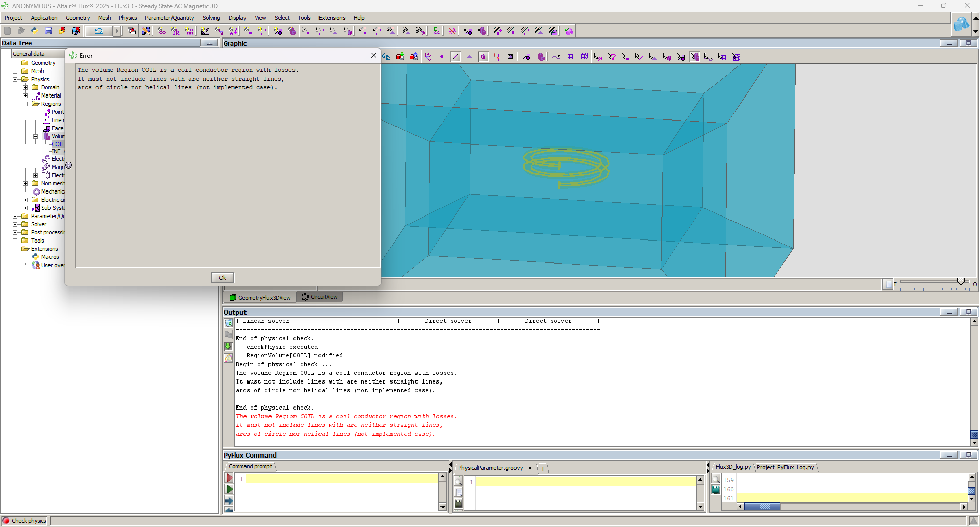Viewport: 980px width, 527px height.
Task: Click the volume mesh cube grid icon
Action: pos(584,57)
